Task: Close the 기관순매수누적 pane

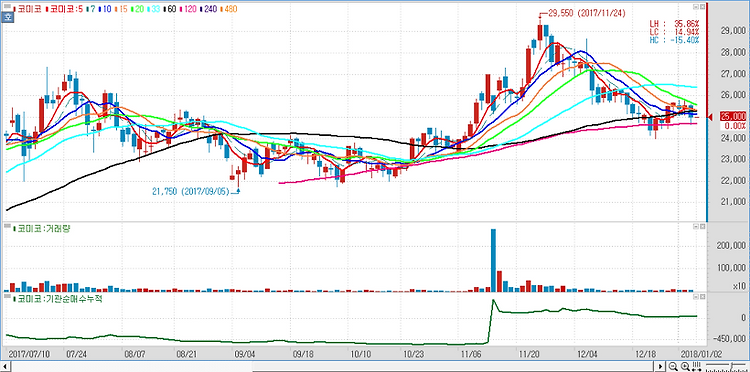Action: pyautogui.click(x=702, y=296)
